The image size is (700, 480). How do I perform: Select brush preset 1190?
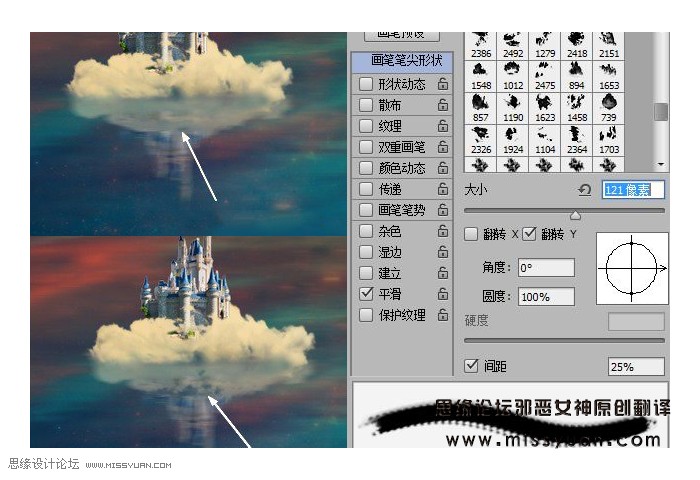[x=513, y=109]
